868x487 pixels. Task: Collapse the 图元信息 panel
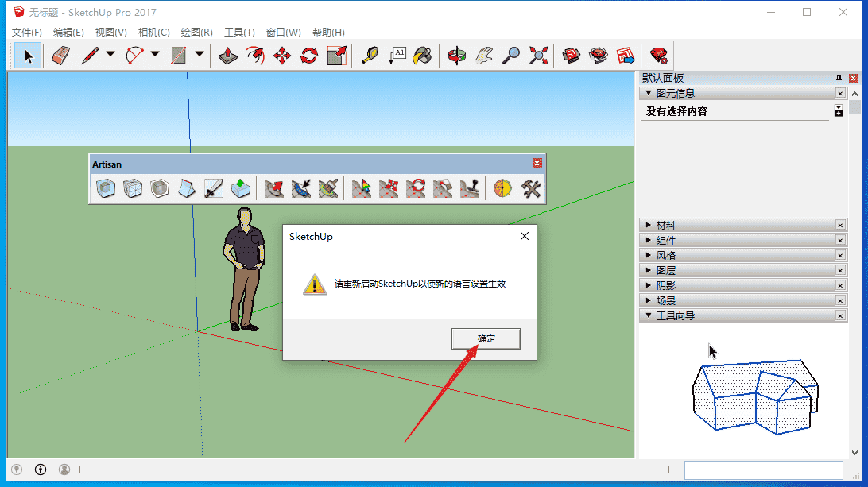pos(649,93)
